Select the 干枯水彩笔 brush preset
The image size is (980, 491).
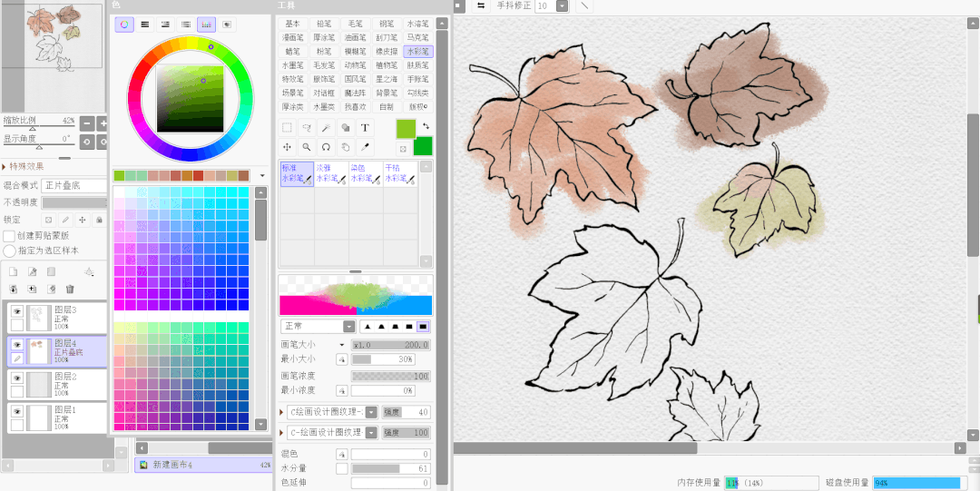[x=400, y=174]
